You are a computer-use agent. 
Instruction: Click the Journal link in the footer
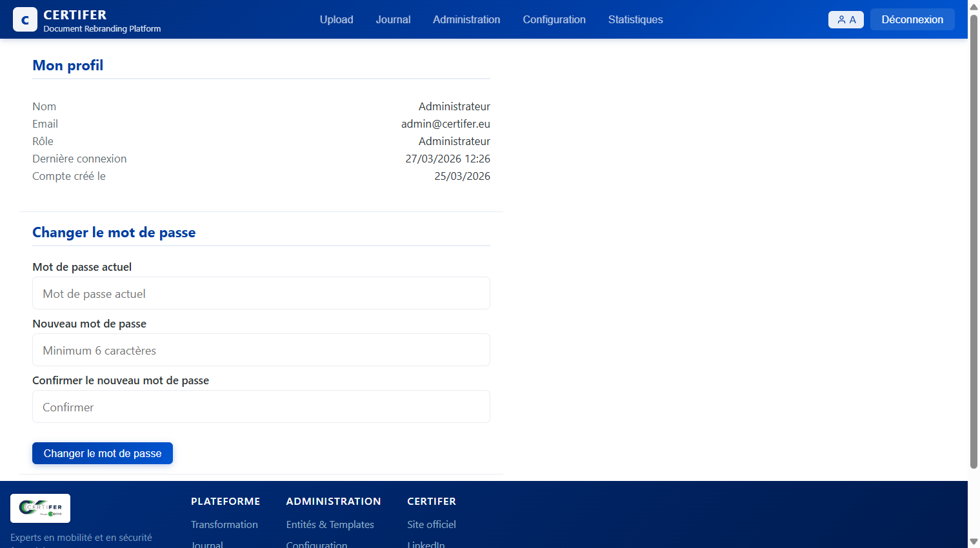tap(206, 545)
